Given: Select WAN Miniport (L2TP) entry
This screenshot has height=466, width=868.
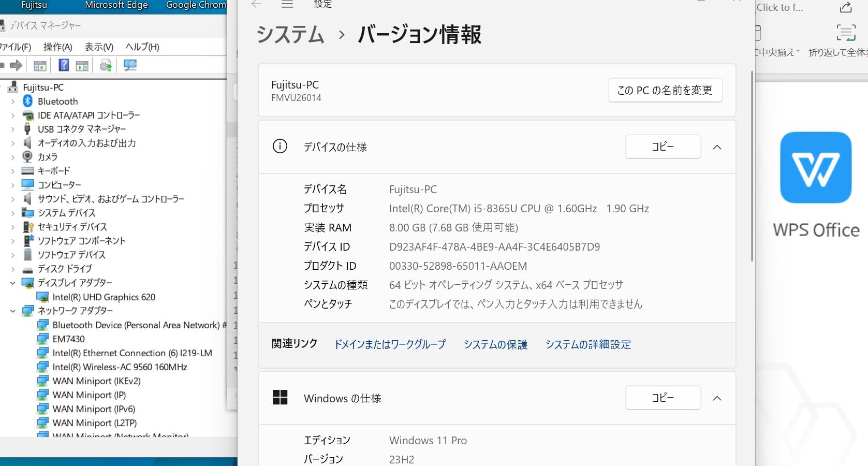Looking at the screenshot, I should tap(95, 423).
